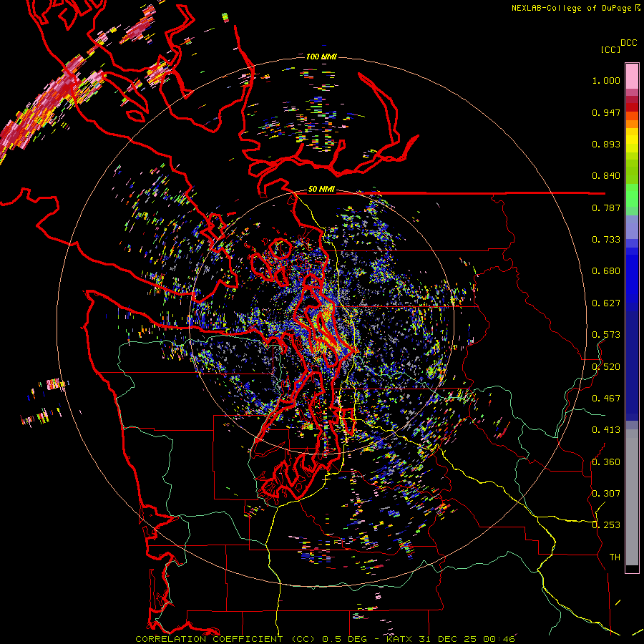The height and width of the screenshot is (644, 644).
Task: Select the 0.893 scale value
Action: [x=606, y=144]
